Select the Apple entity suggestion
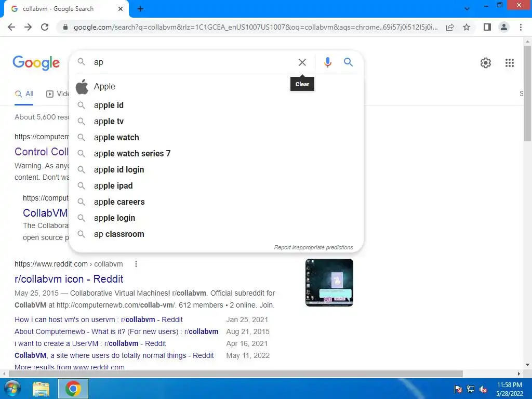This screenshot has height=399, width=532. (x=216, y=87)
